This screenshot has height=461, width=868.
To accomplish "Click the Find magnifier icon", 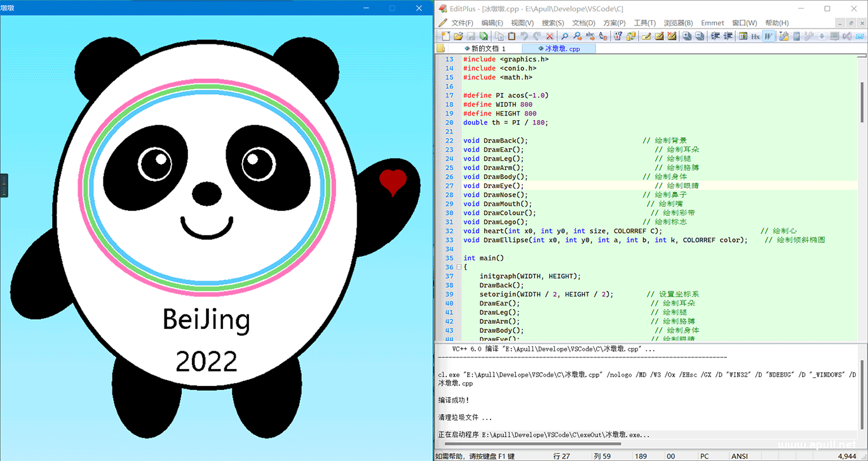I will pyautogui.click(x=564, y=36).
